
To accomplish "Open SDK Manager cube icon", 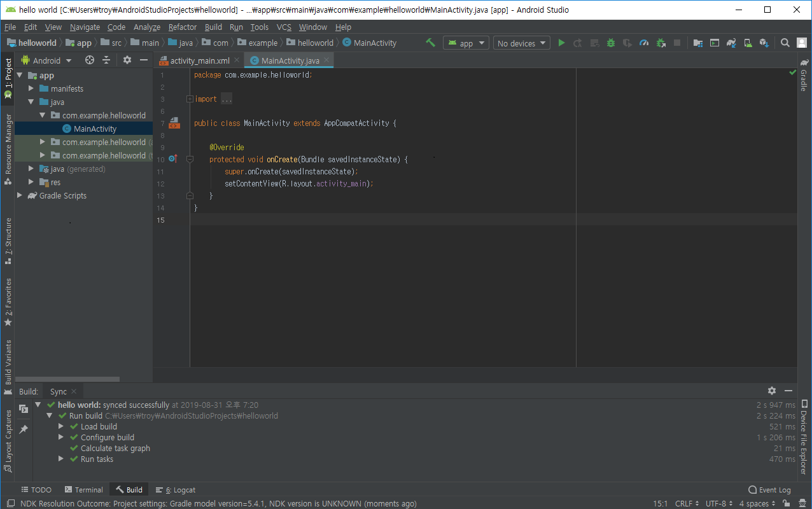I will point(764,43).
